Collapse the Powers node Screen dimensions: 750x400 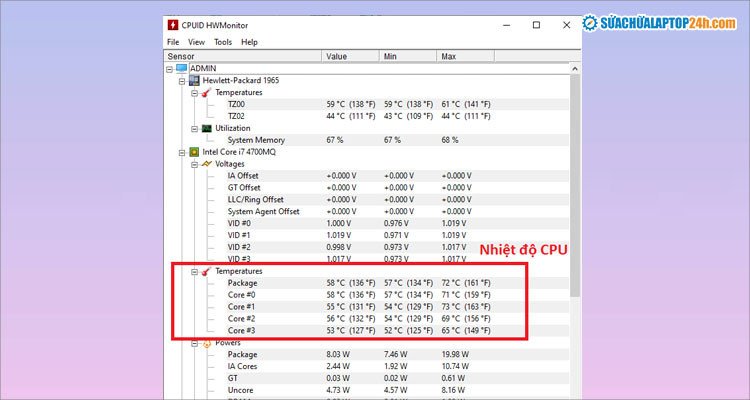pyautogui.click(x=194, y=343)
